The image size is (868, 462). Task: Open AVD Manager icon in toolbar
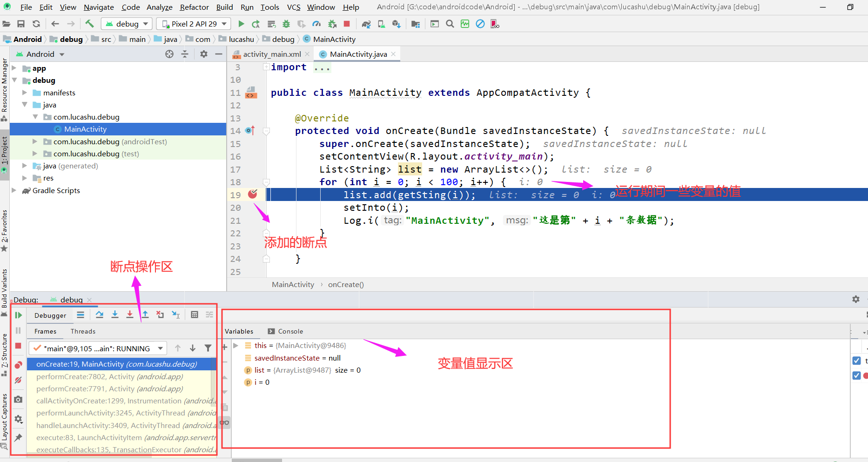(x=382, y=24)
